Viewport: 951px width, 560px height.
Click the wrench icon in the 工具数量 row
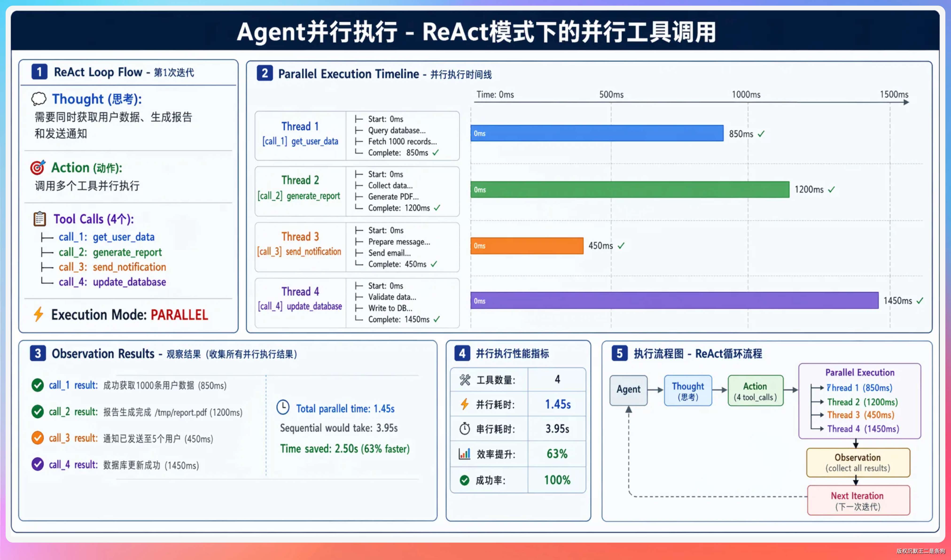point(465,380)
